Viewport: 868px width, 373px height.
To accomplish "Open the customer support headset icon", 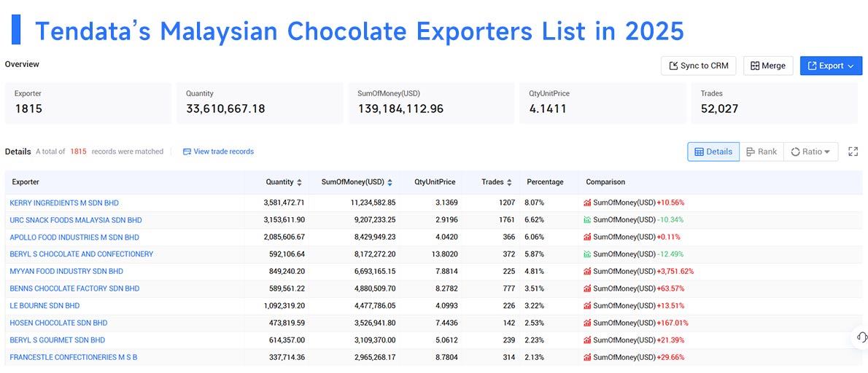I will pos(861,337).
